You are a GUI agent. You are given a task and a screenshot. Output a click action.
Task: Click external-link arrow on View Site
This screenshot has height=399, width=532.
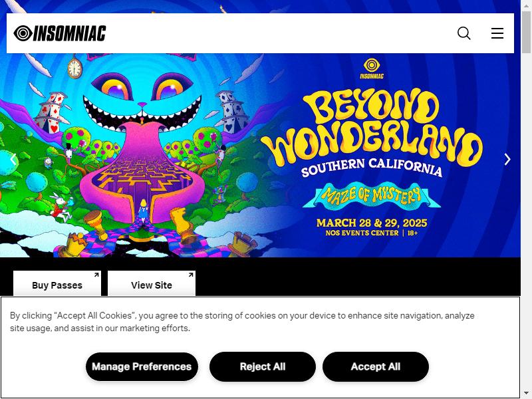click(x=191, y=275)
